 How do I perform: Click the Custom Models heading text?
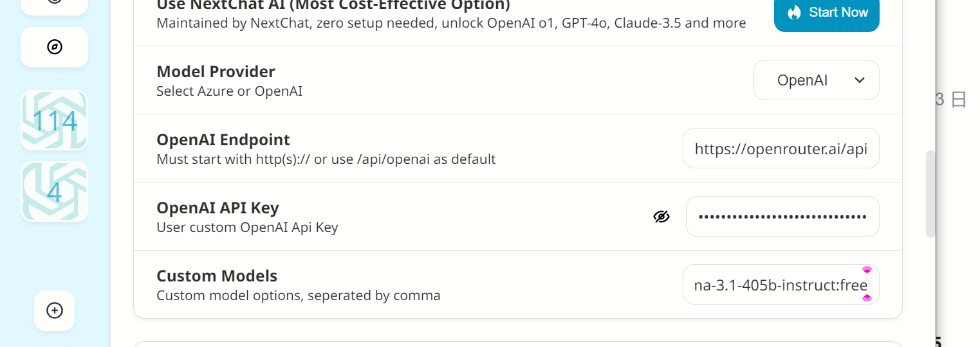pyautogui.click(x=217, y=276)
